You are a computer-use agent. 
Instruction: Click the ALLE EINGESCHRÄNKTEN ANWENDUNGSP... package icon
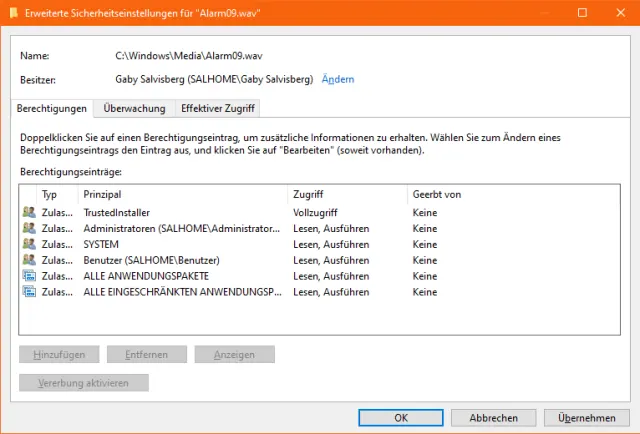pos(29,292)
